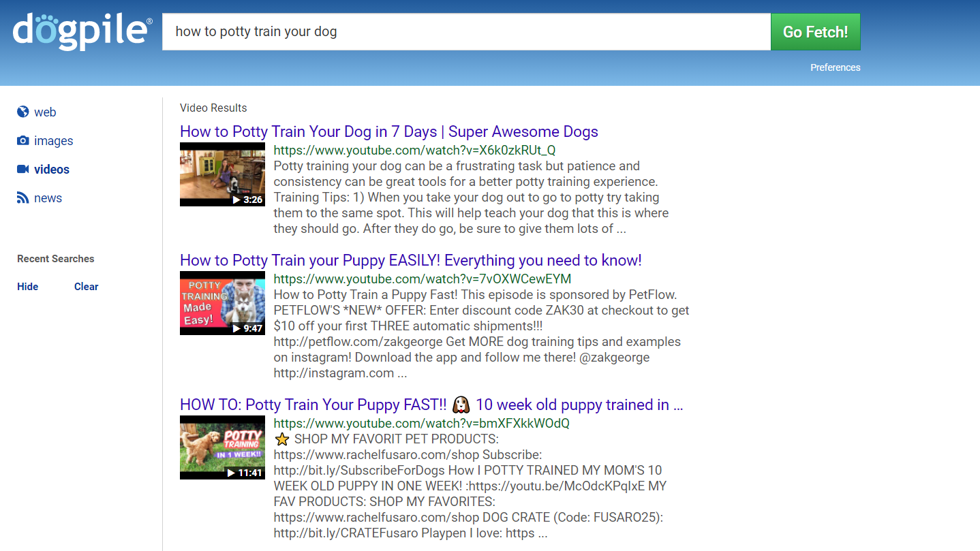Click the RSS feed icon beside news
The image size is (980, 551).
pyautogui.click(x=23, y=198)
